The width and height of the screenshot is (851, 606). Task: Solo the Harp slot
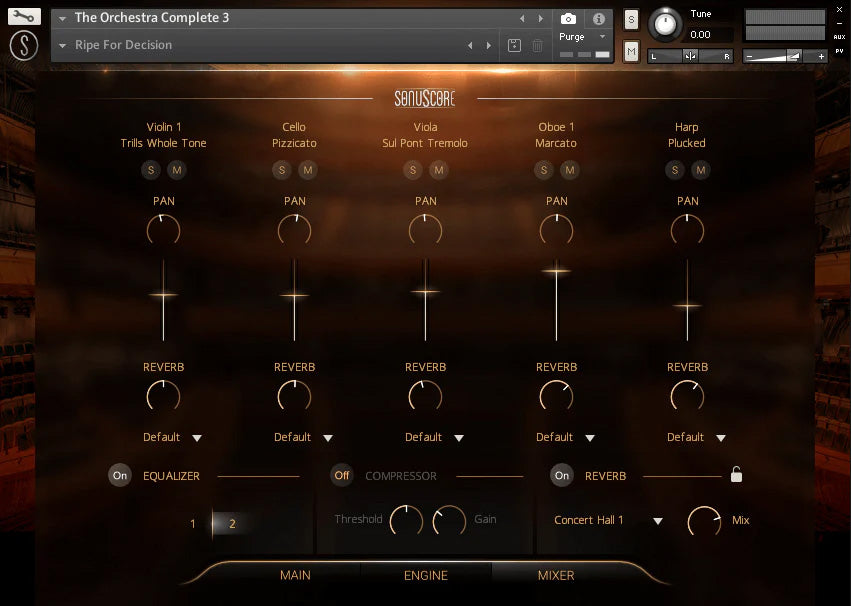coord(675,170)
